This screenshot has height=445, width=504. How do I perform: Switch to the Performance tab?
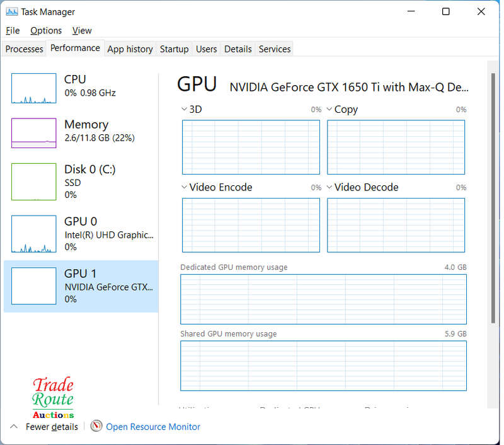[x=75, y=49]
